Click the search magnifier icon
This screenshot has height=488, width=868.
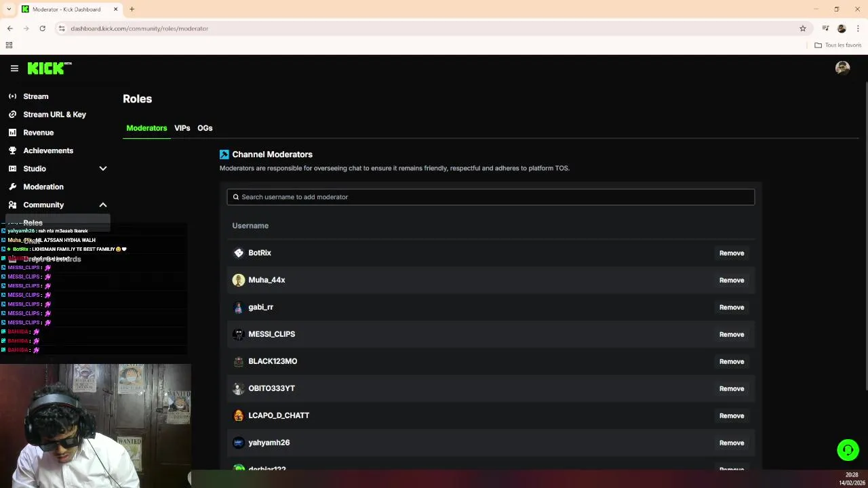[x=236, y=197]
